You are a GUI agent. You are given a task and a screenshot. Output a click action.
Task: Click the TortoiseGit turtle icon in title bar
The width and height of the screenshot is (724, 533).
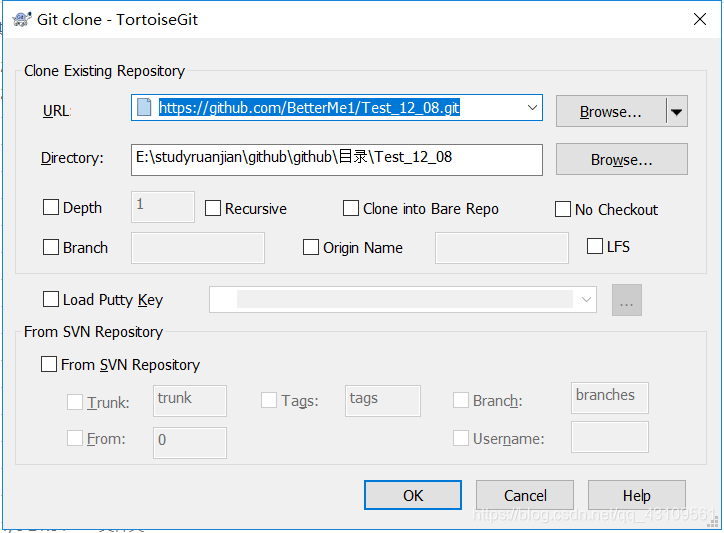point(21,19)
